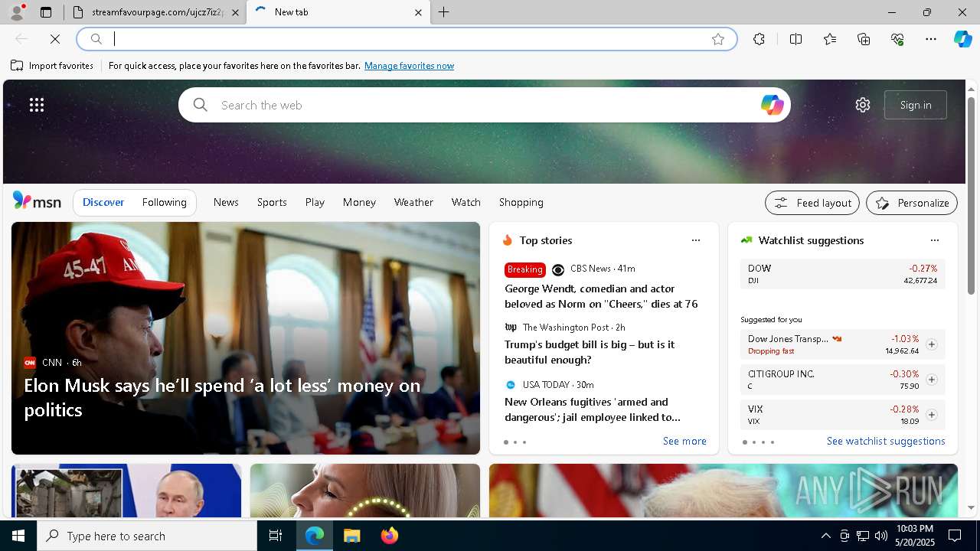Viewport: 980px width, 551px height.
Task: Launch File Explorer from taskbar
Action: pyautogui.click(x=352, y=536)
